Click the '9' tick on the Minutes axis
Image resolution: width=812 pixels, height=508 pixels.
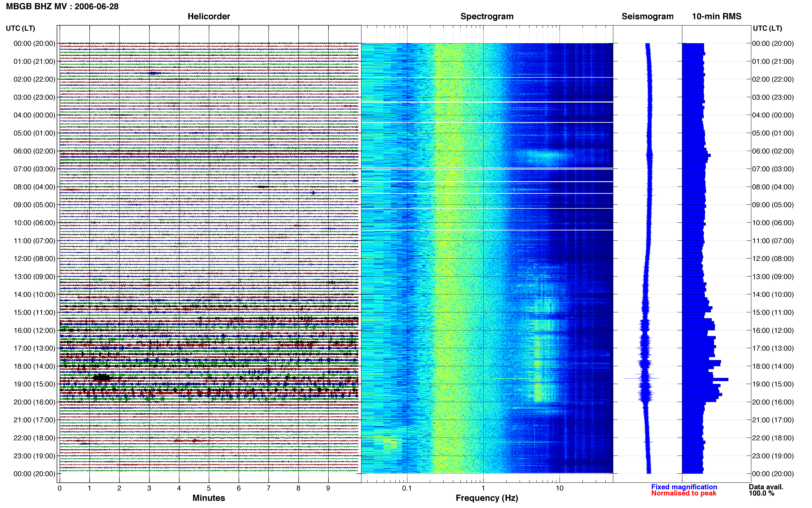[x=328, y=488]
